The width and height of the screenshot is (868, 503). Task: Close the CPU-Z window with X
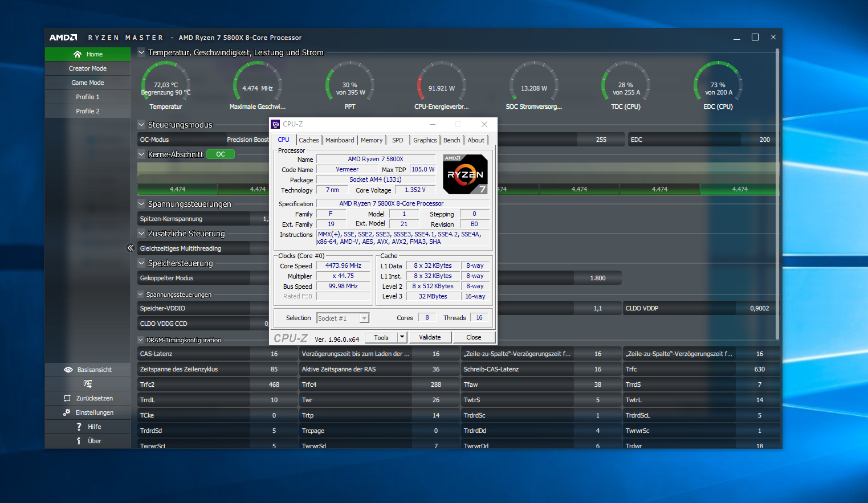pos(484,124)
